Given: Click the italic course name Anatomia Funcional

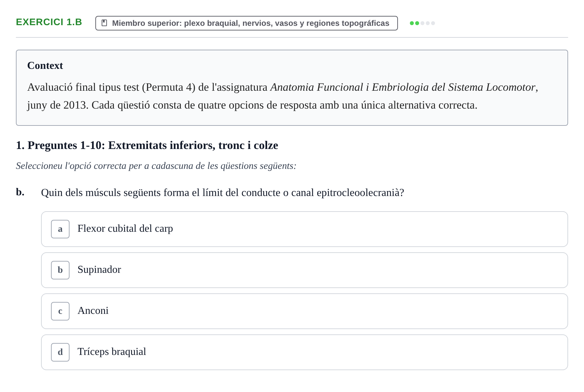Looking at the screenshot, I should 403,87.
